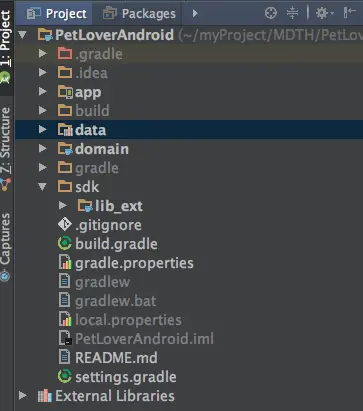Click the build folder icon

tap(65, 110)
